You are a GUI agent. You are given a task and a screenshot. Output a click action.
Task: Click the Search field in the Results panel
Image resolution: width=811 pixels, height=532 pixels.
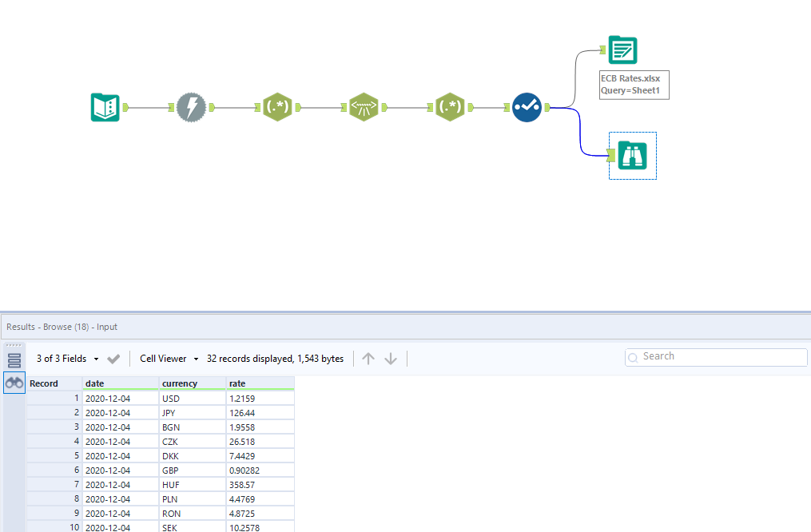[x=715, y=356]
